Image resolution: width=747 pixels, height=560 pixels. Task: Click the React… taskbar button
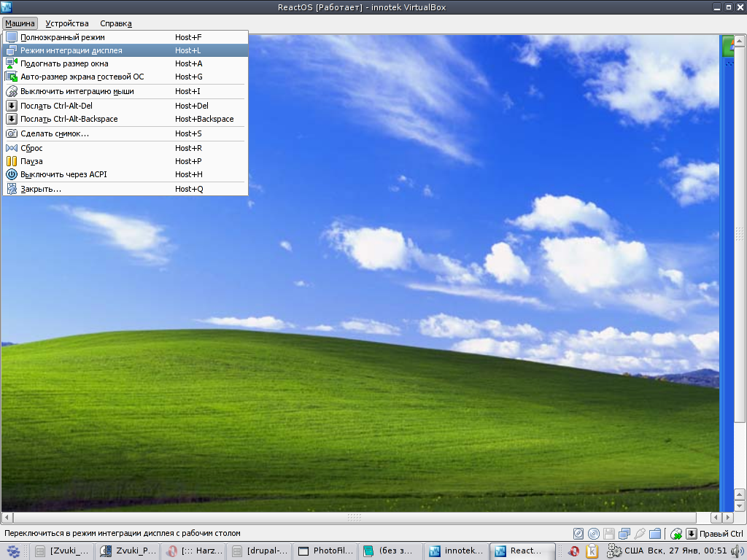(x=522, y=551)
